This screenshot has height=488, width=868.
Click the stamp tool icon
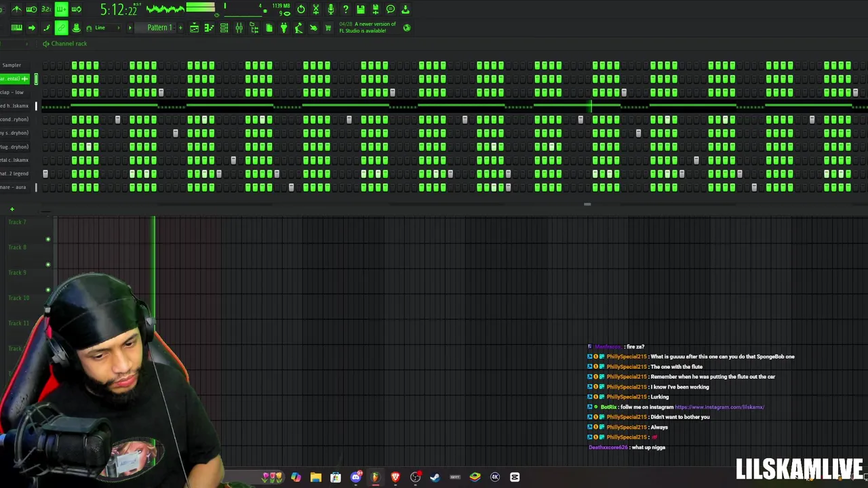76,28
